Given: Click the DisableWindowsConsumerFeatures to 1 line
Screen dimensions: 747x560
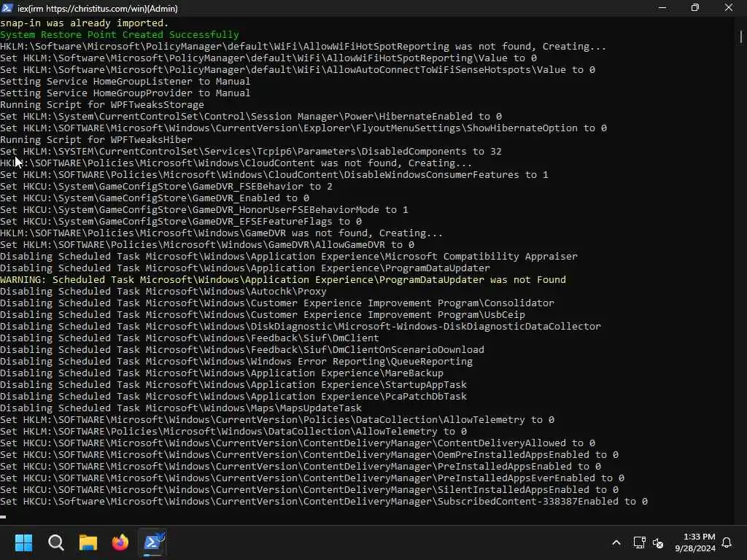Looking at the screenshot, I should click(x=274, y=175).
